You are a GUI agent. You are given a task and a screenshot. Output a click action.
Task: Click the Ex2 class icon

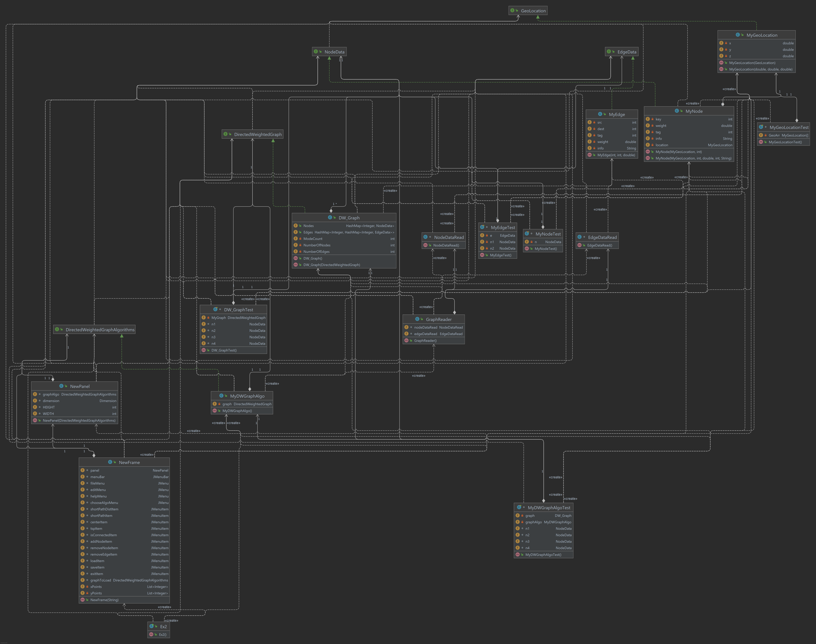[x=152, y=626]
